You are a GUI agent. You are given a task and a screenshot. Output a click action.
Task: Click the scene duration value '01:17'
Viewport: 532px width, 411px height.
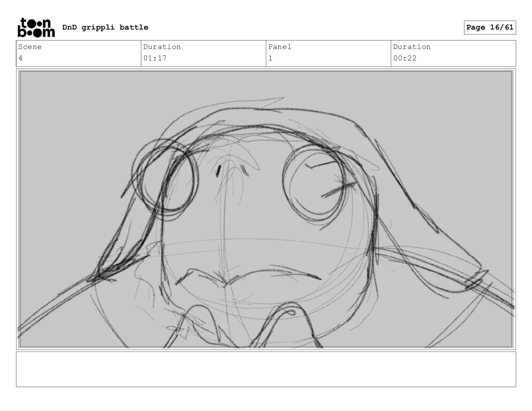(155, 58)
